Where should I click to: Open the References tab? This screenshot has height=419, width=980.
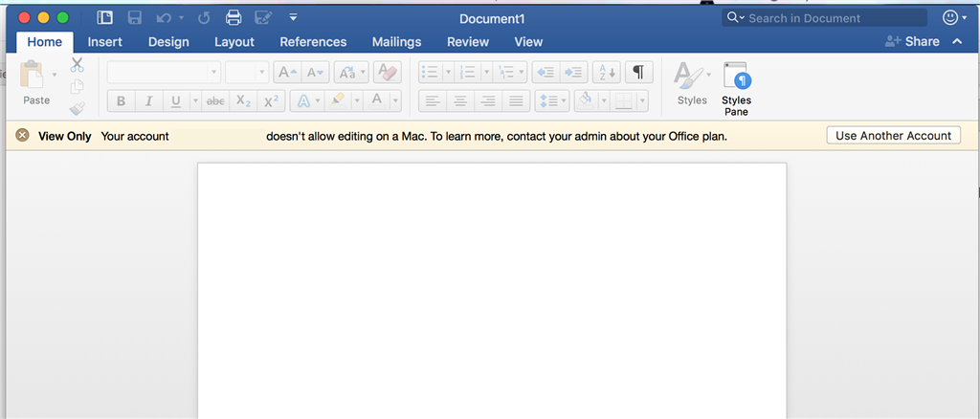pos(313,42)
